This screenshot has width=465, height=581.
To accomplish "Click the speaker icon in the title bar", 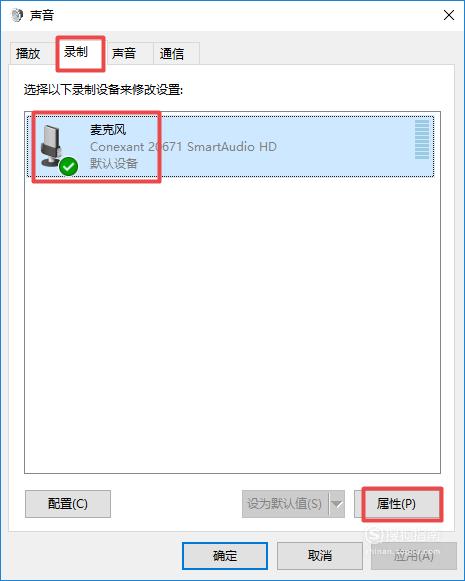I will (x=16, y=16).
